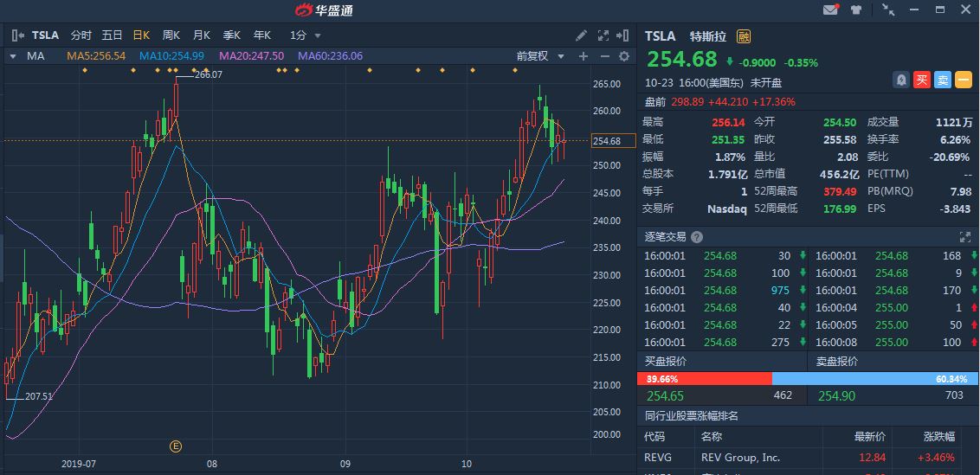Expand the 逐笔交易 trades panel
The height and width of the screenshot is (475, 980).
[965, 236]
